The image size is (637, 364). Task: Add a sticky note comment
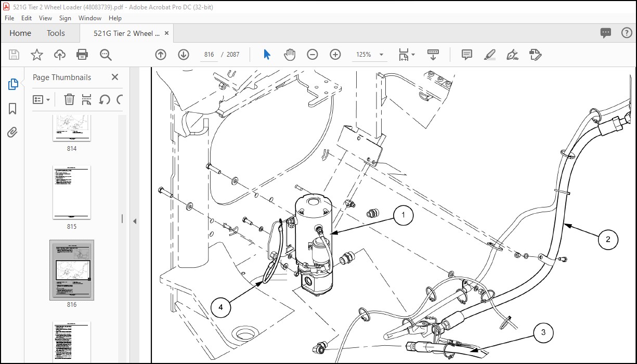467,55
